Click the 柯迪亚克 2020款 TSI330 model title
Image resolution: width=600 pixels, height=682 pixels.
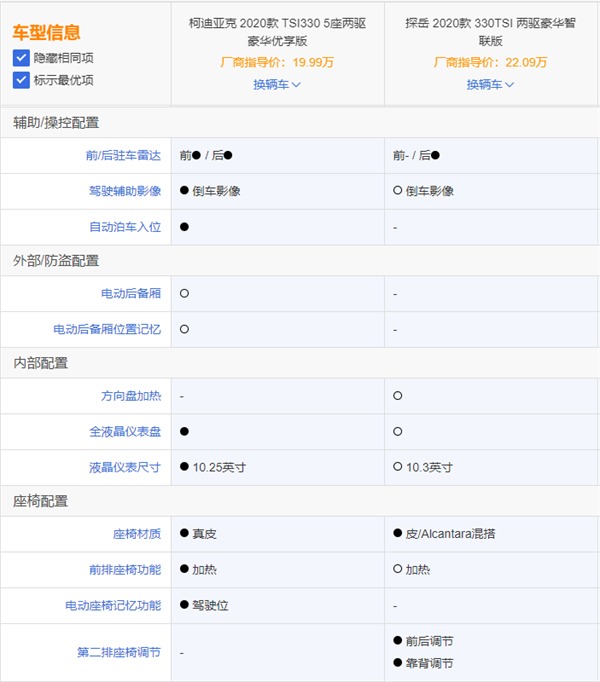pos(277,31)
